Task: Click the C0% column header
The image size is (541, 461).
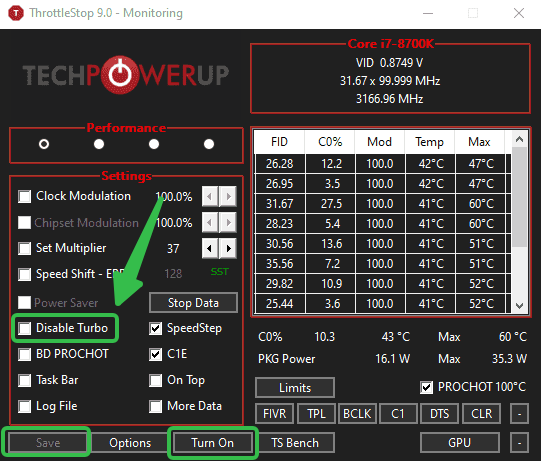Action: click(330, 142)
